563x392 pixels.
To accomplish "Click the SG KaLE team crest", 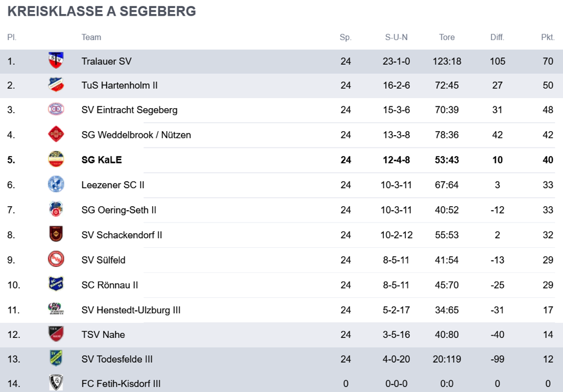I will 56,159.
